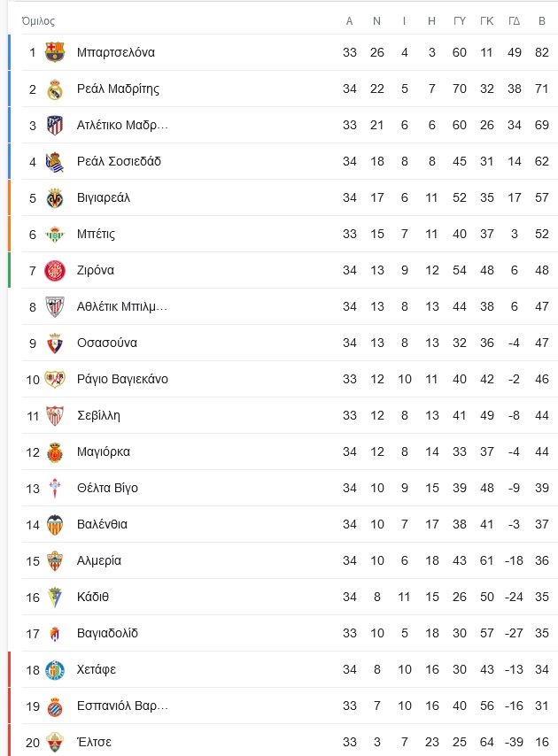Click the Έλτσε team name link
Viewport: 558px width, 756px height.
(95, 742)
